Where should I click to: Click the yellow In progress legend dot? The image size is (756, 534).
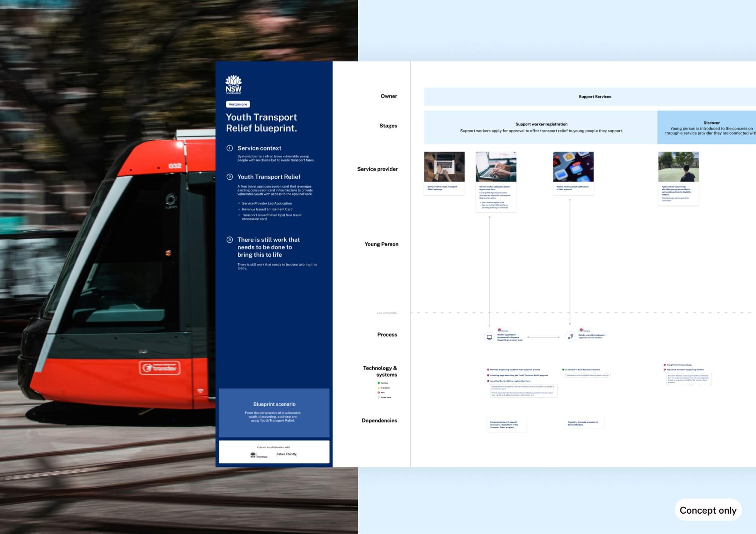[x=378, y=388]
